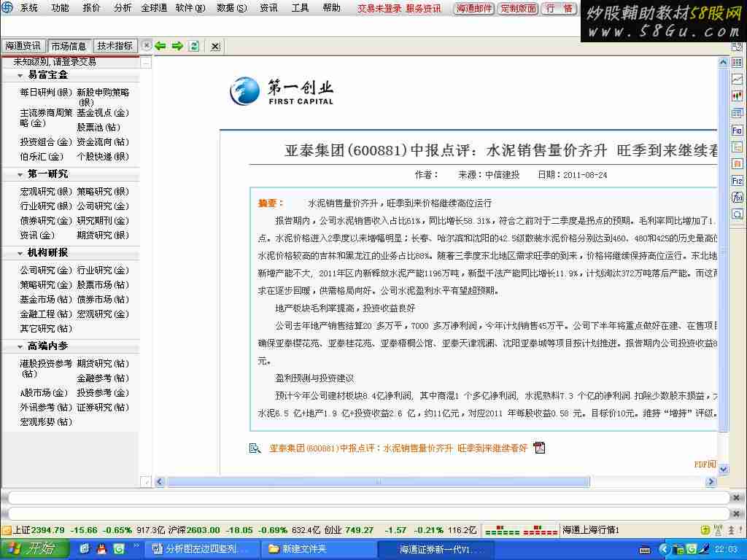This screenshot has width=747, height=560.
Task: Expand hidden system tray icons chevron
Action: [x=664, y=550]
